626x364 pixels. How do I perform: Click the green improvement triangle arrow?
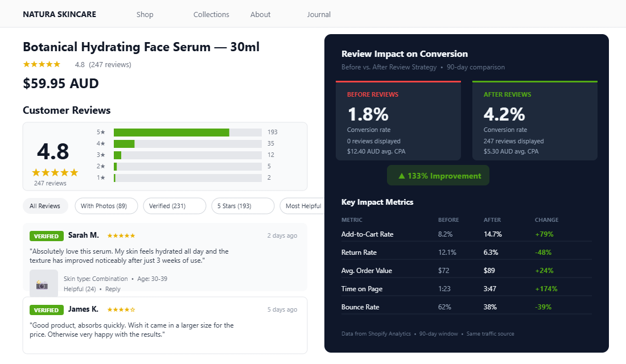(x=402, y=175)
